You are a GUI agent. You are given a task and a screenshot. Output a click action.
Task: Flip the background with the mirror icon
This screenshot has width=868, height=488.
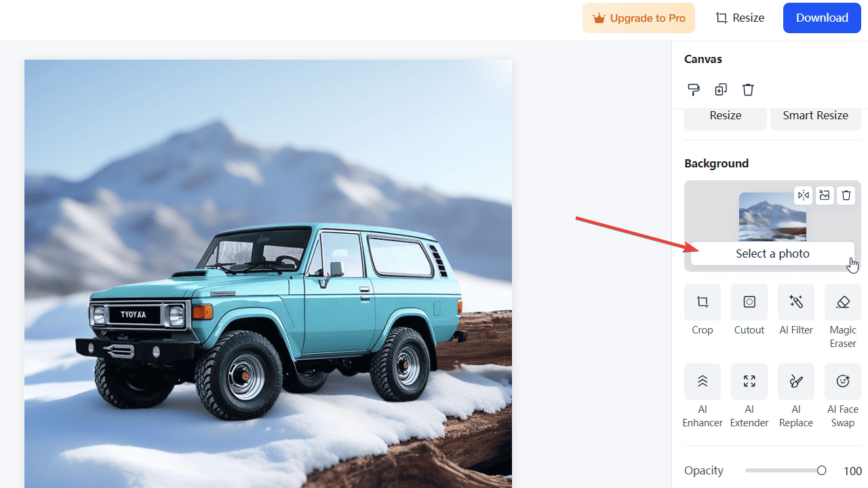804,195
